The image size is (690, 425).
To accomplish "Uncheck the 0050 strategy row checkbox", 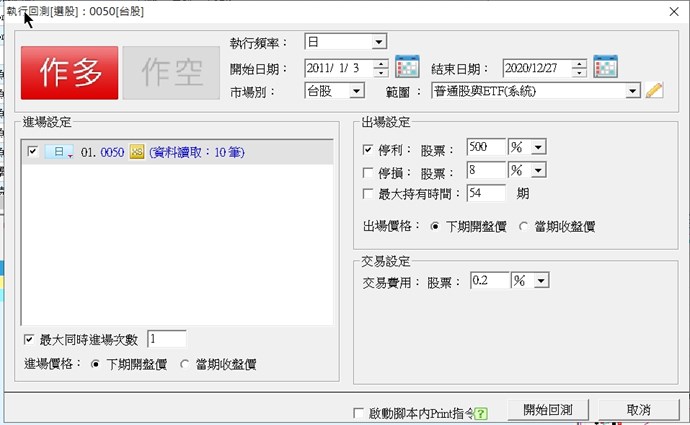I will [33, 151].
